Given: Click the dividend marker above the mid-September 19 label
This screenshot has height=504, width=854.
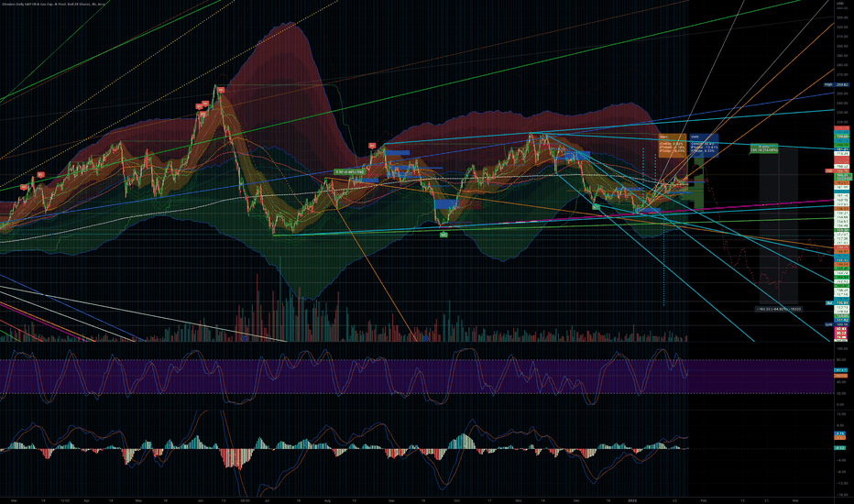Looking at the screenshot, I should click(x=425, y=338).
